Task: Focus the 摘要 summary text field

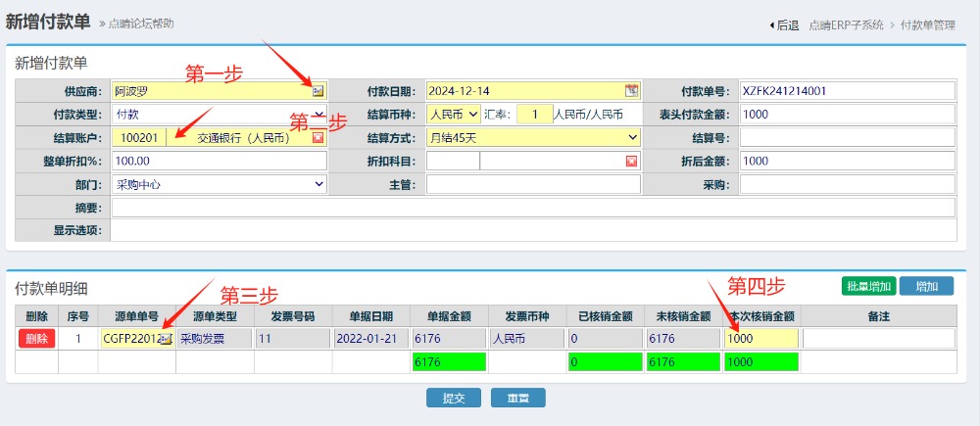Action: coord(532,209)
